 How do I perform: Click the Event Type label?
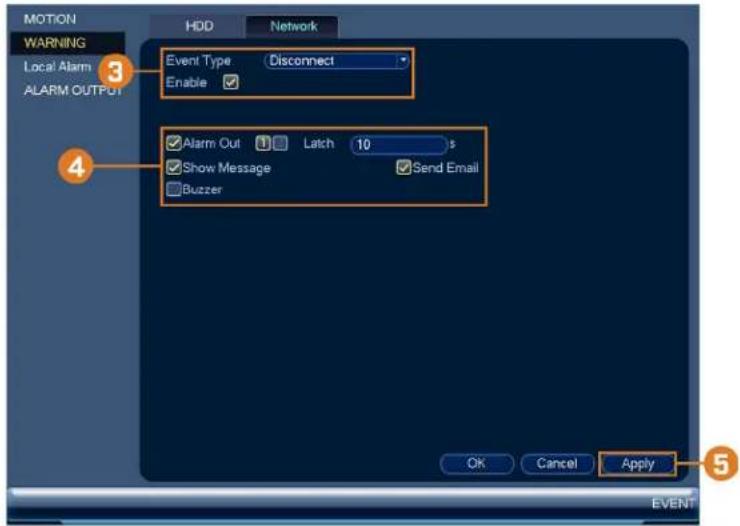[x=198, y=61]
